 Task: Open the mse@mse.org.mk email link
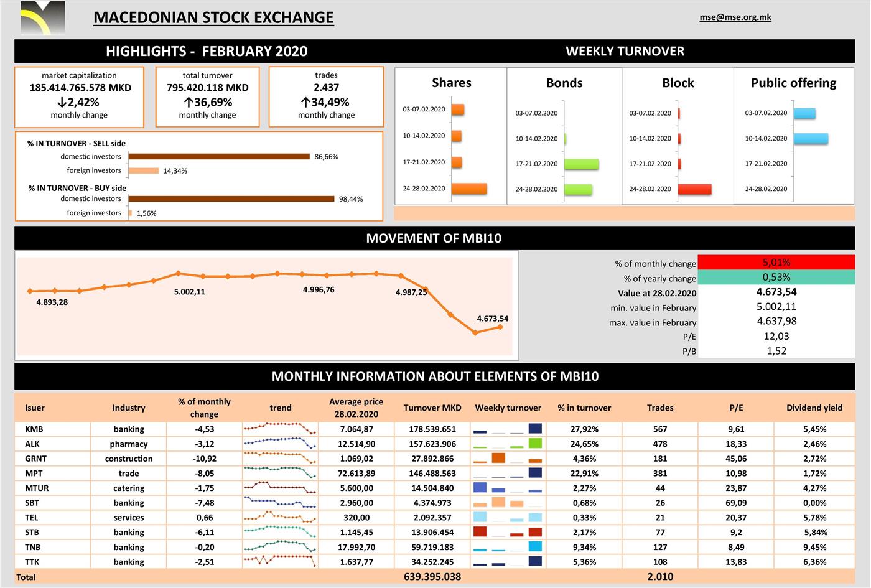point(735,17)
